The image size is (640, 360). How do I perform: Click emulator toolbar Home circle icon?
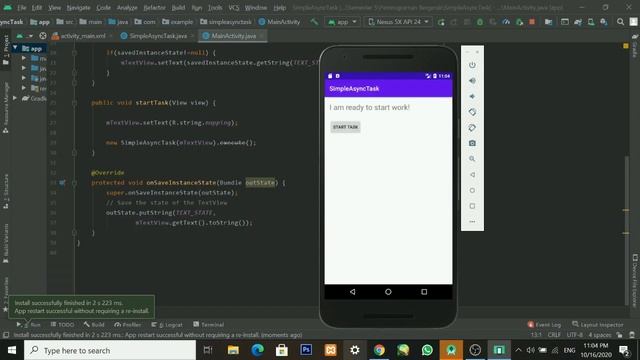point(472,190)
